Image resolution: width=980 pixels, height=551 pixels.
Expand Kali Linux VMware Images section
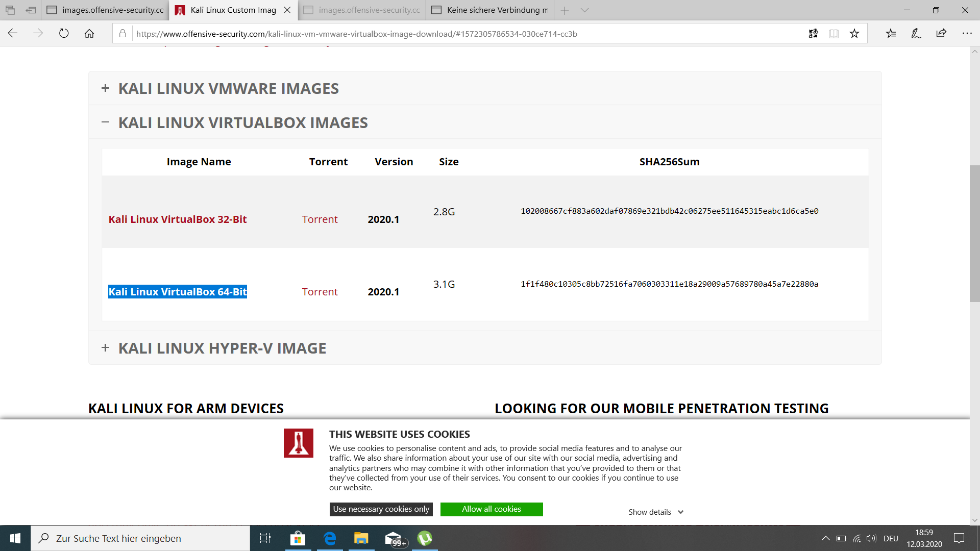[x=228, y=89]
